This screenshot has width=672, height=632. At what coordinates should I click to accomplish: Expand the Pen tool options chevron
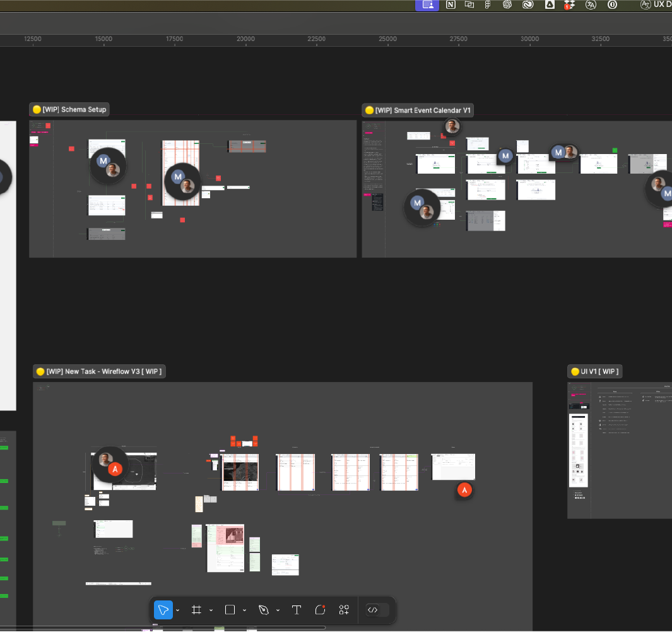[278, 611]
